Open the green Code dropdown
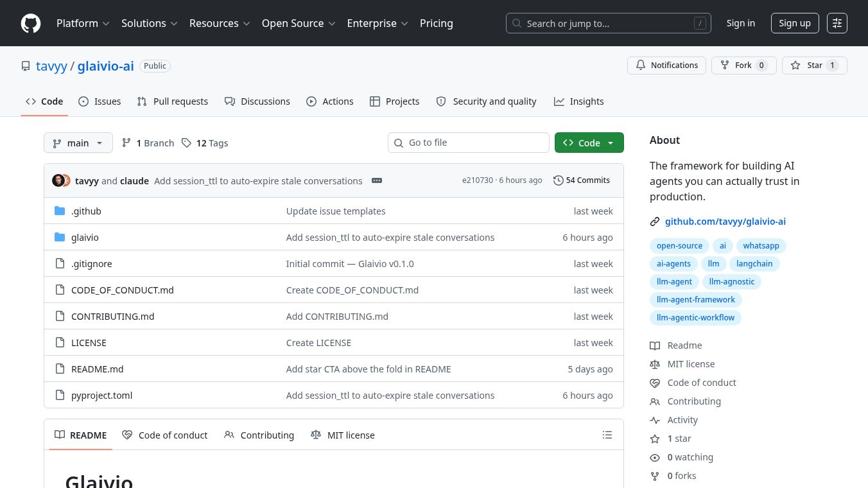Screen dimensions: 868x488 (x=589, y=143)
